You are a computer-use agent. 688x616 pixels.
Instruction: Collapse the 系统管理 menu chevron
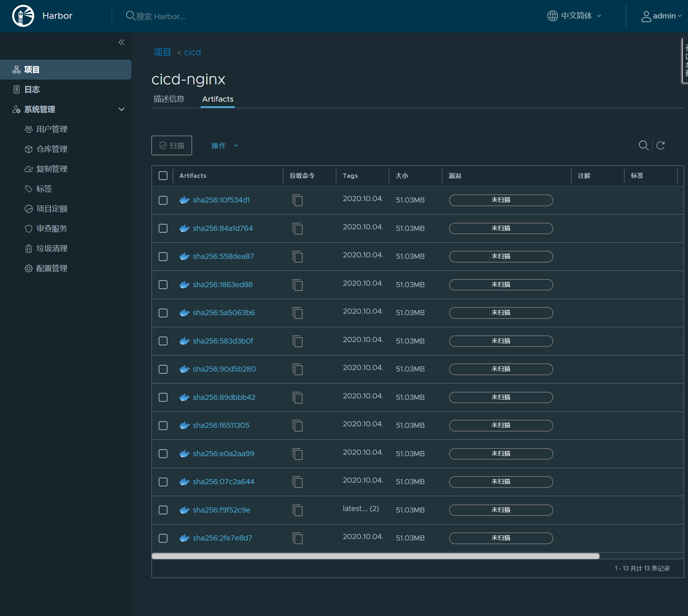click(121, 109)
